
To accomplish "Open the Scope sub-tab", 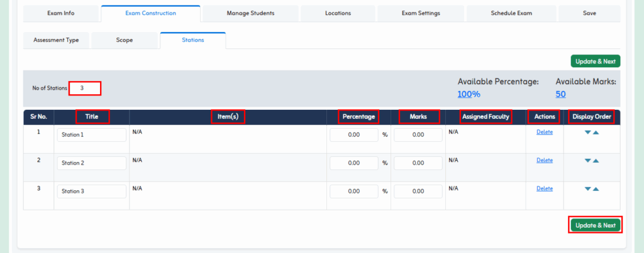I will pyautogui.click(x=124, y=40).
